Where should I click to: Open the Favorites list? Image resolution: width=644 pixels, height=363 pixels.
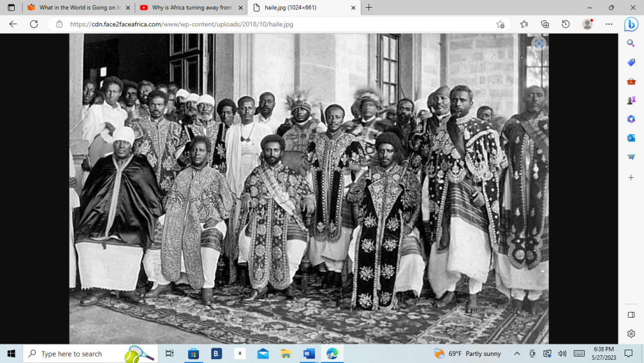pyautogui.click(x=524, y=24)
